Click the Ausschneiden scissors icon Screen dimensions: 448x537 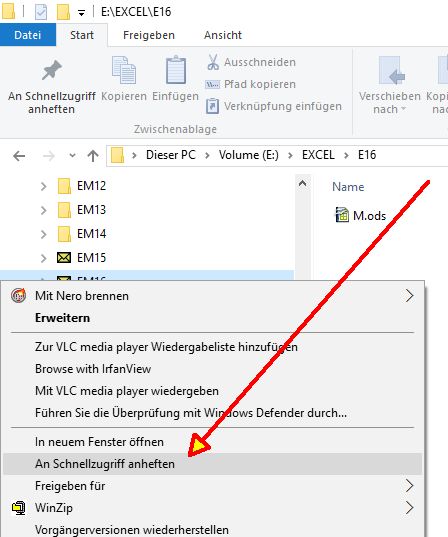coord(213,62)
